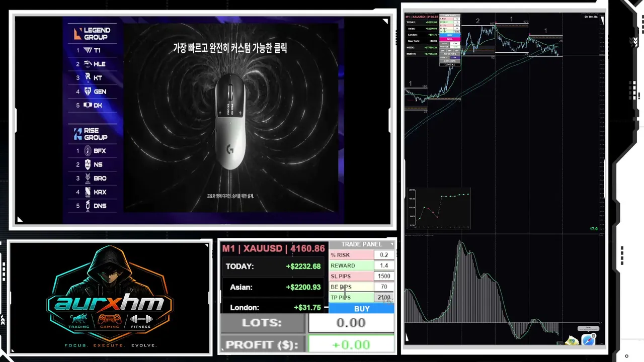Open Safari from the dock
This screenshot has height=362, width=644.
pyautogui.click(x=588, y=340)
